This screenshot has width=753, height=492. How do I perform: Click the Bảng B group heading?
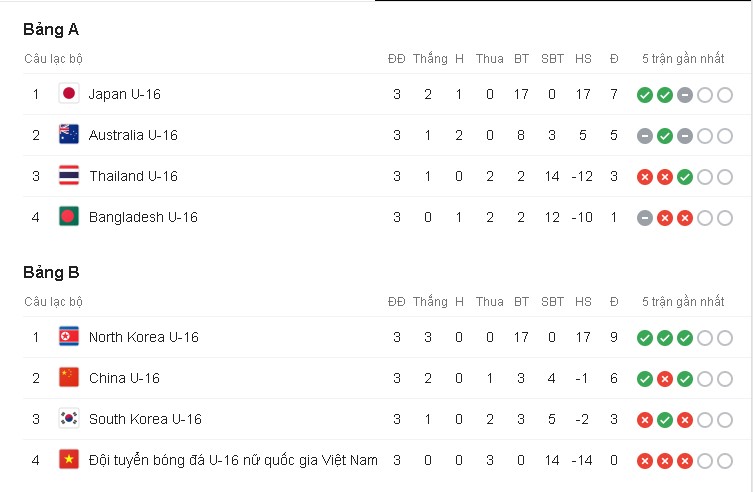[51, 273]
